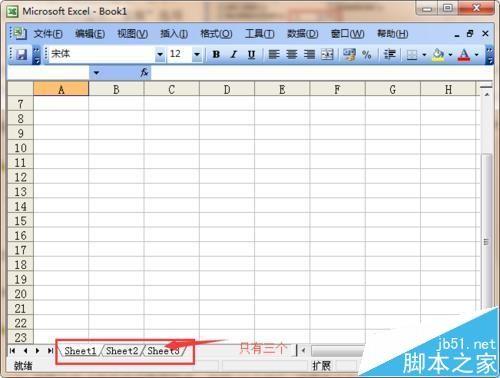Viewport: 500px width, 378px height.
Task: Toggle Bold formatting
Action: (216, 54)
